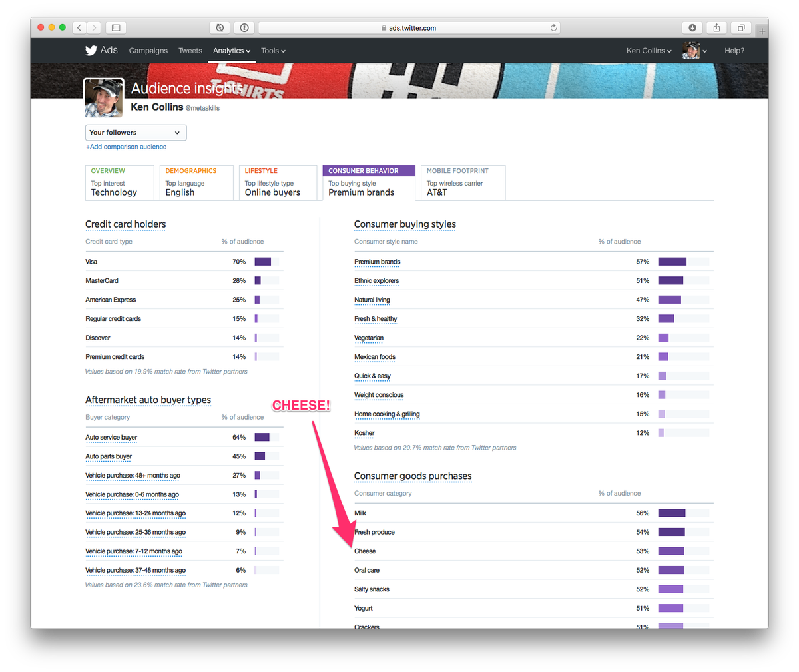The height and width of the screenshot is (672, 799).
Task: Click the Twitter bird Ads logo
Action: click(101, 50)
